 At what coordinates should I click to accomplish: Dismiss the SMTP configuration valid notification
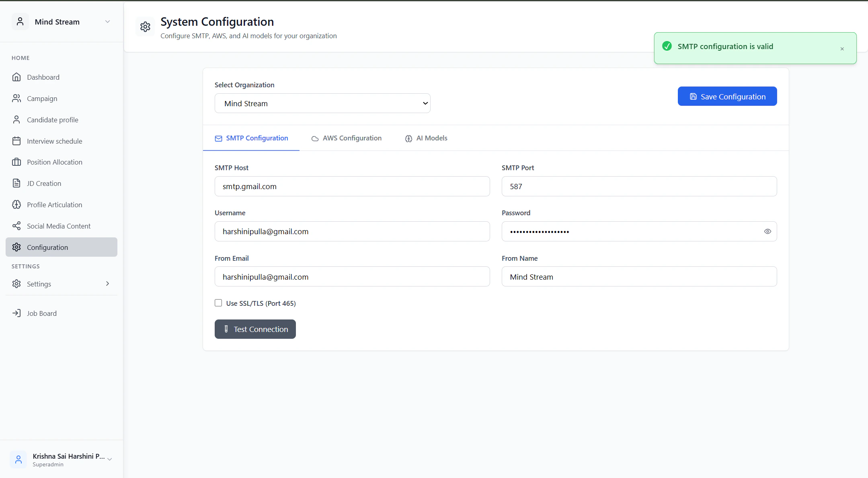pos(842,49)
